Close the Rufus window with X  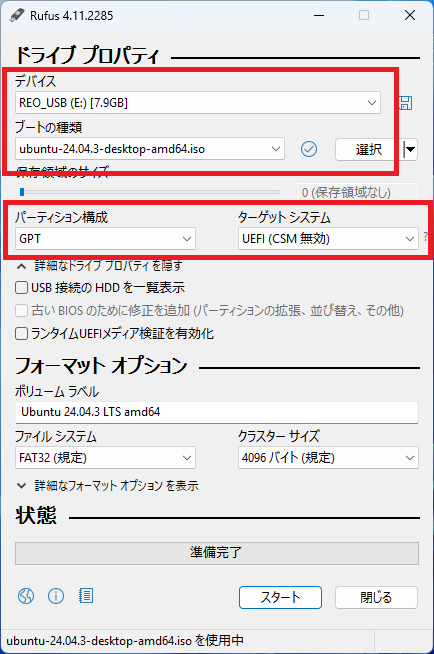coord(410,15)
